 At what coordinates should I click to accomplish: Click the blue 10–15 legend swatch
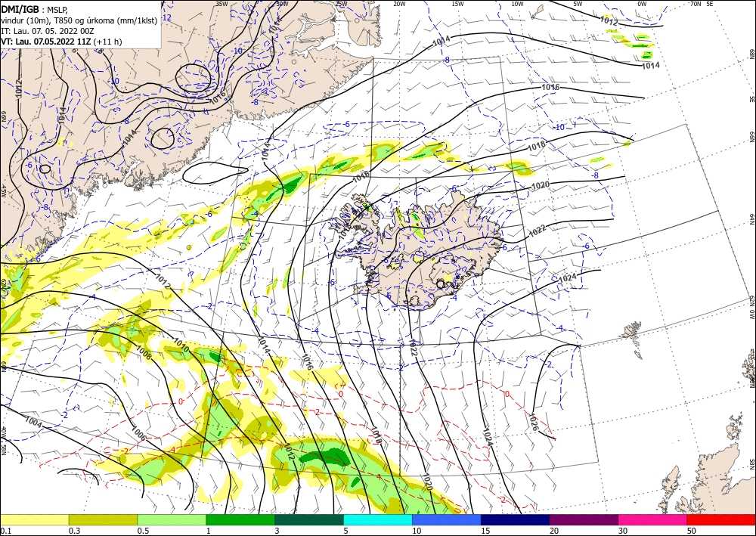click(x=447, y=519)
